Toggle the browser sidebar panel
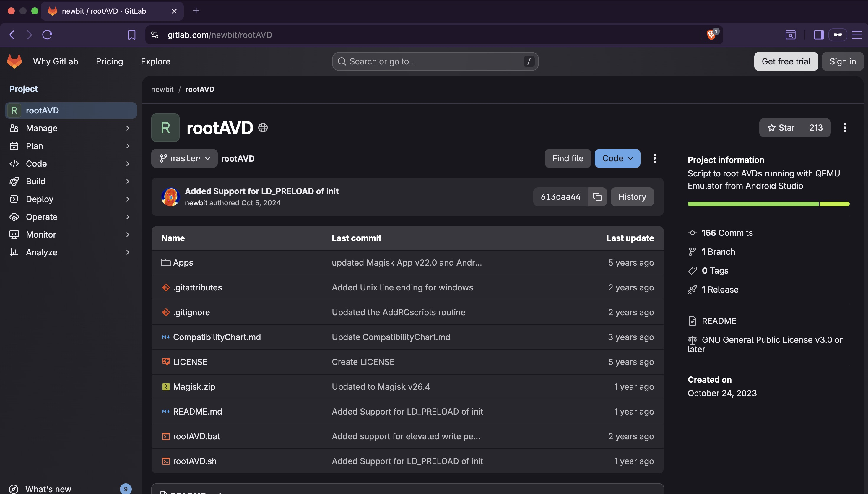The height and width of the screenshot is (494, 868). pyautogui.click(x=818, y=35)
